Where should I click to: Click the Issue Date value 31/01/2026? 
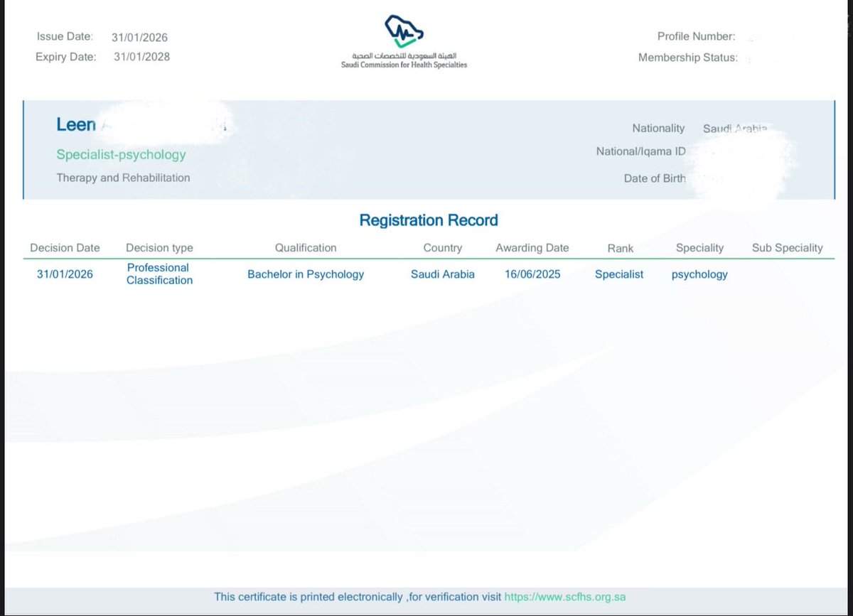click(x=139, y=38)
